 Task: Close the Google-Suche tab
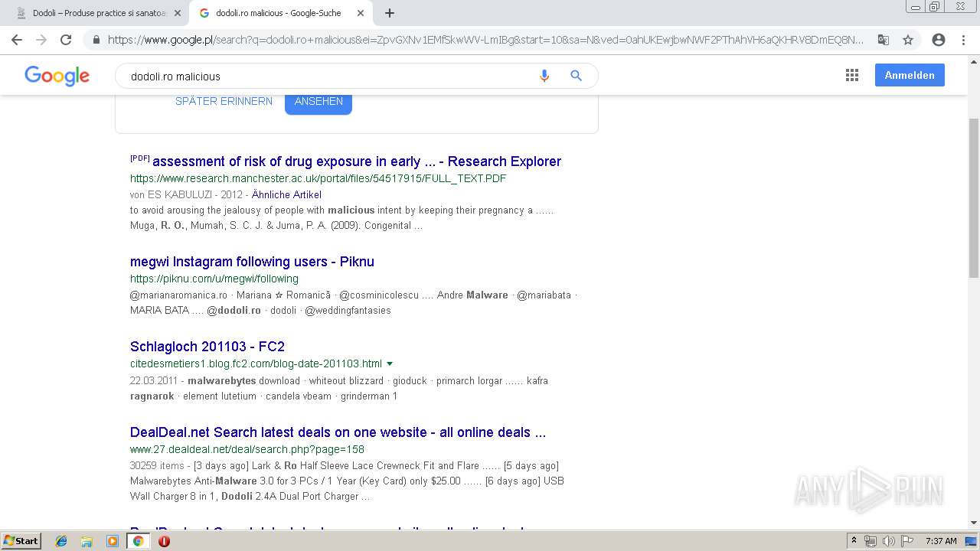click(361, 13)
